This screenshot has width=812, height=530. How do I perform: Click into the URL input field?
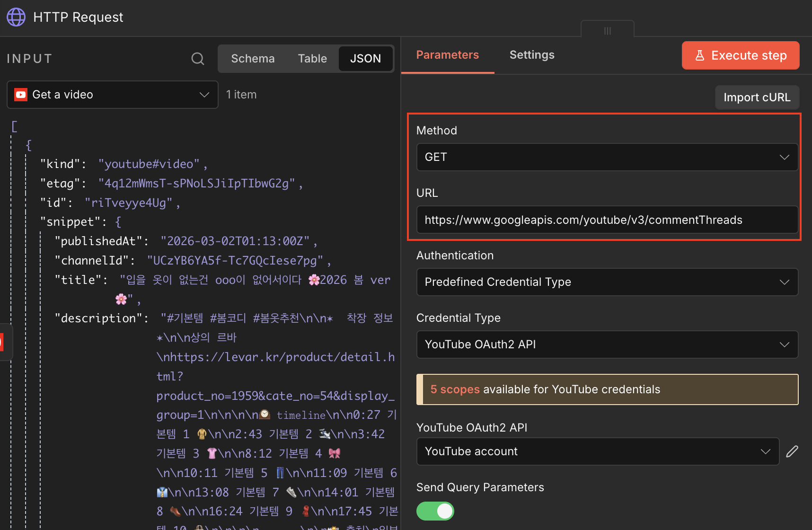click(x=607, y=220)
